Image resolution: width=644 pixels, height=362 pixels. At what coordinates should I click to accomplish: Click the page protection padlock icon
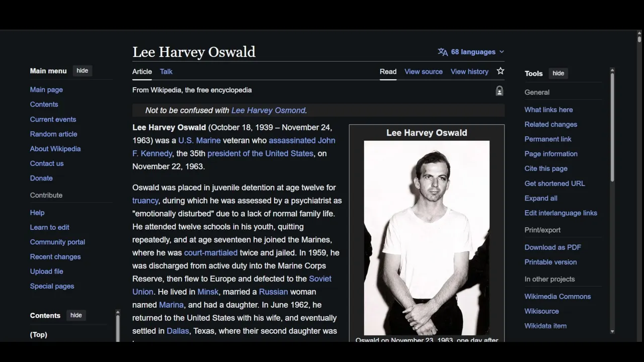499,90
